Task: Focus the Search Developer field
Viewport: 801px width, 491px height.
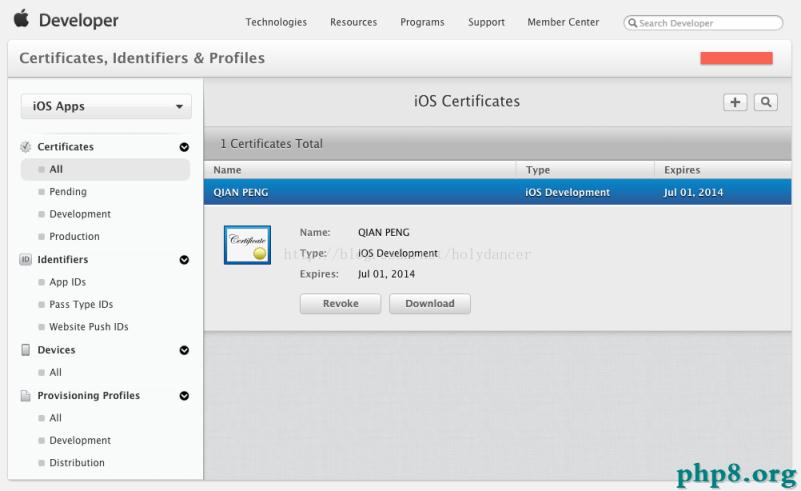Action: click(703, 23)
